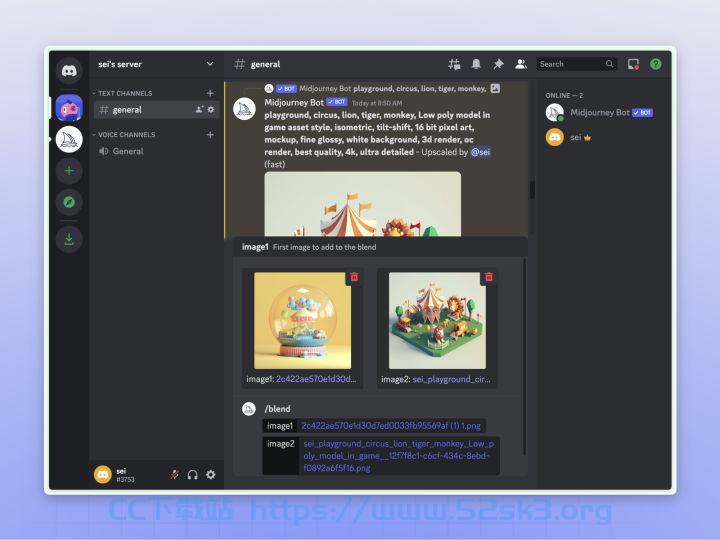Open Pinned Messages pin icon

(498, 64)
